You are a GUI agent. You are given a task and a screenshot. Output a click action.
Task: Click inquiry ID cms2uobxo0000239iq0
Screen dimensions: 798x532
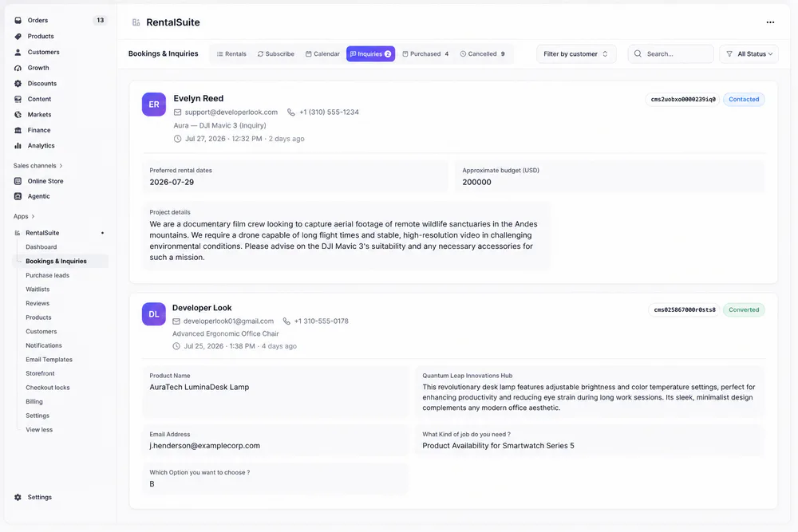(683, 99)
